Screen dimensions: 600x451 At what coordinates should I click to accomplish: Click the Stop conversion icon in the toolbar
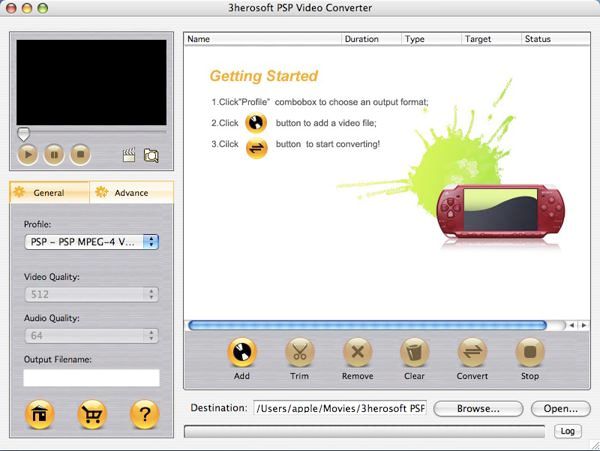[530, 352]
